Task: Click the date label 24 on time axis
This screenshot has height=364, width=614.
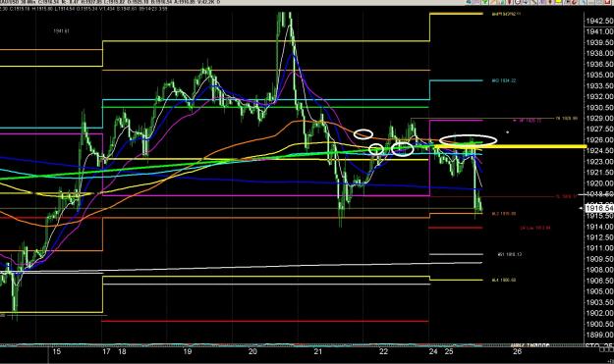Action: (432, 351)
